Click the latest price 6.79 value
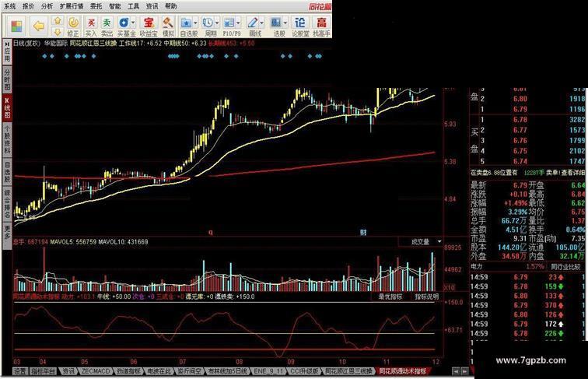This screenshot has height=379, width=588. click(520, 185)
